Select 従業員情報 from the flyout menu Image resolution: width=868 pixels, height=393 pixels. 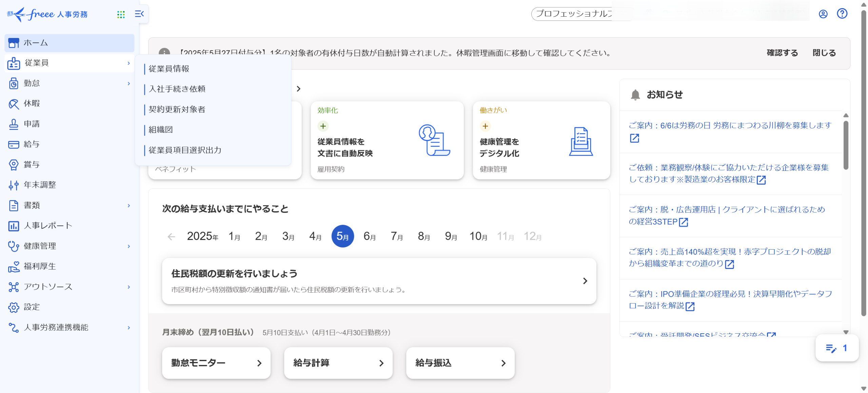(x=169, y=69)
